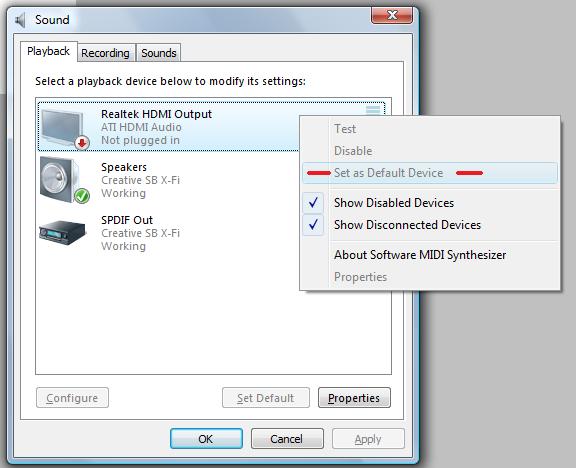576x468 pixels.
Task: Click the Cancel button
Action: pos(287,439)
